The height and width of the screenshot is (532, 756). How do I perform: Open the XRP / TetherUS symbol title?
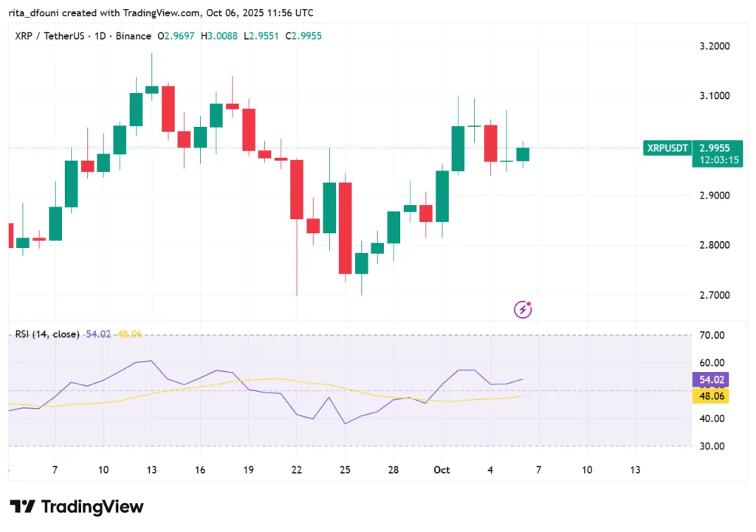tap(49, 35)
